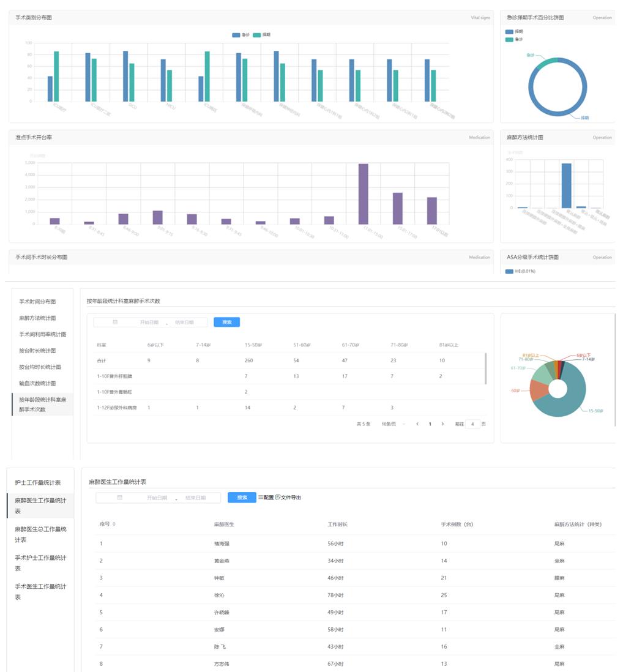Click 搜索 button in anesthetist workload panel

(x=242, y=498)
